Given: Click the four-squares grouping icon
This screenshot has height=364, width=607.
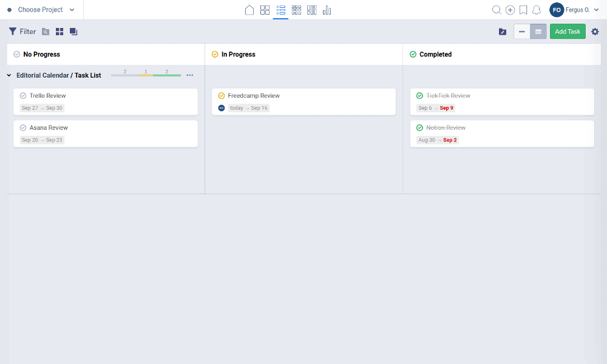Looking at the screenshot, I should tap(59, 32).
